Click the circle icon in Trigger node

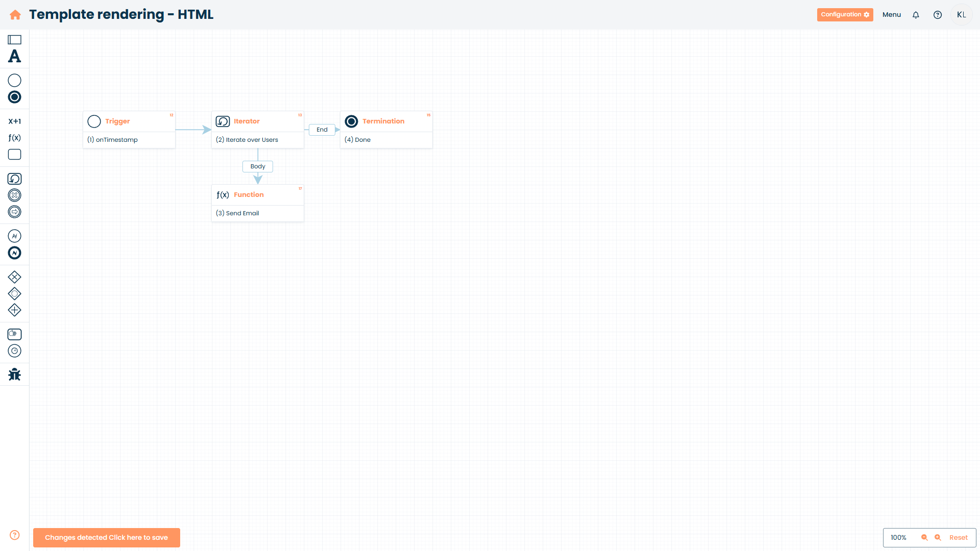coord(94,121)
